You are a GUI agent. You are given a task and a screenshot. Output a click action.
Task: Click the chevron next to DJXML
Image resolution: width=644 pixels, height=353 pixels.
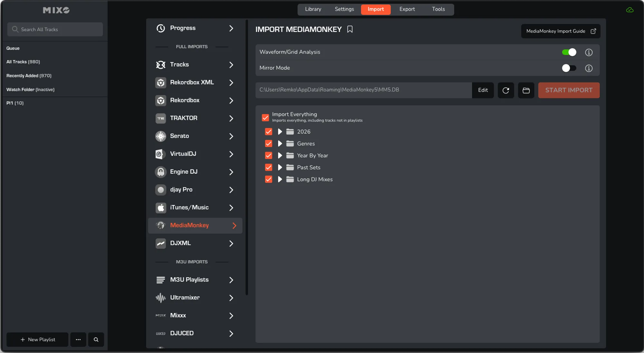coord(231,244)
